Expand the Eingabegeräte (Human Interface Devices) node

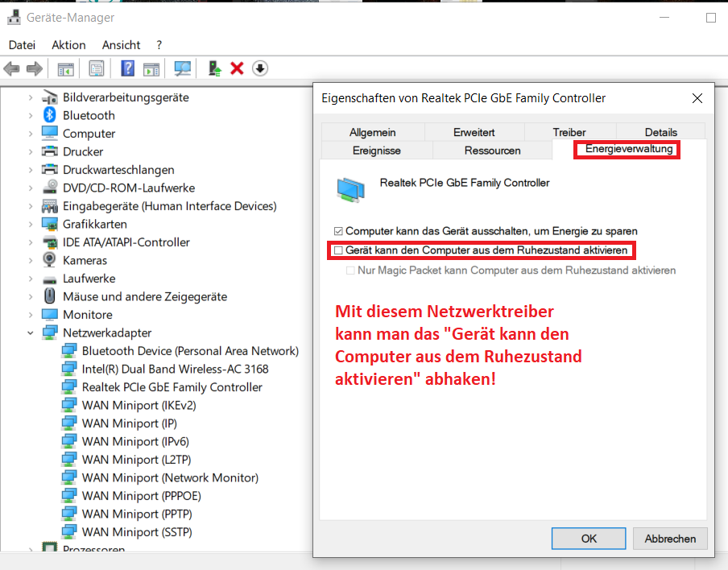click(x=31, y=206)
